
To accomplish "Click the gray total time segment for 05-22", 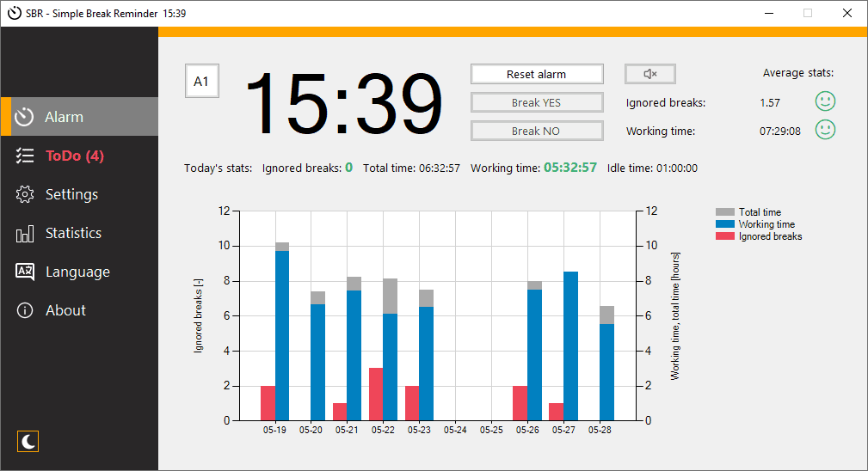I will point(391,297).
